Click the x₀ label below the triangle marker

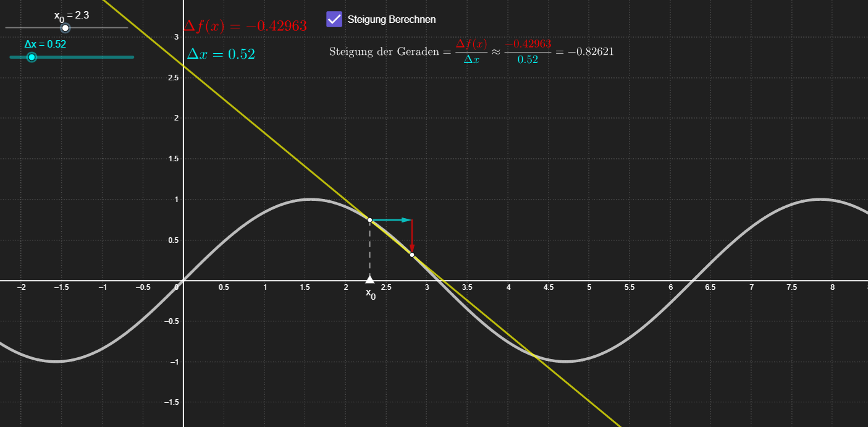[x=370, y=294]
